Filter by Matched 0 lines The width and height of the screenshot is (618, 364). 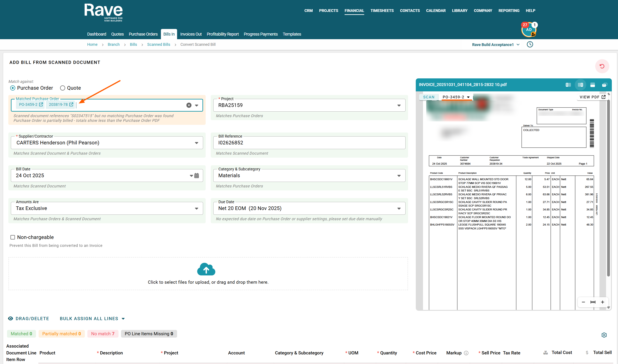[21, 334]
